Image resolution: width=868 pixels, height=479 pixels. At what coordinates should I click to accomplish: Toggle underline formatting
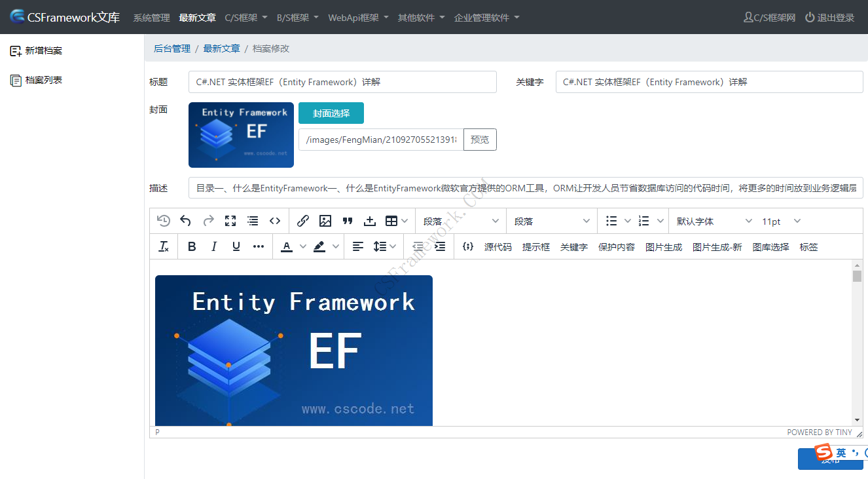point(236,246)
